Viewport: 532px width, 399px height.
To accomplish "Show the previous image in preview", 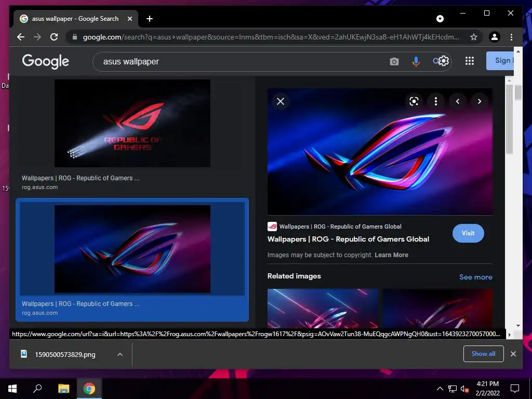I will (x=457, y=101).
